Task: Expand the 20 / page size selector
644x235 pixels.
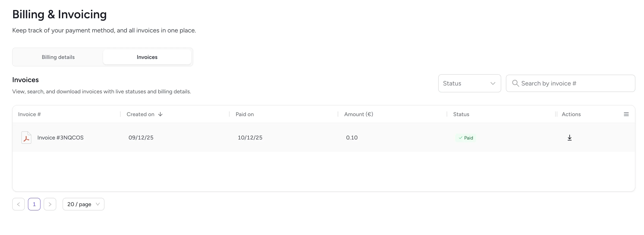Action: point(83,204)
